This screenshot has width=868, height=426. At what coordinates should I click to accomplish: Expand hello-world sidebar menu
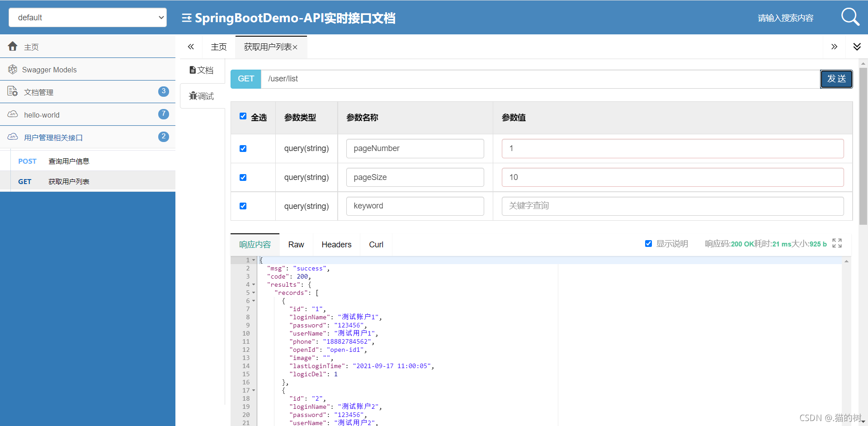click(88, 114)
